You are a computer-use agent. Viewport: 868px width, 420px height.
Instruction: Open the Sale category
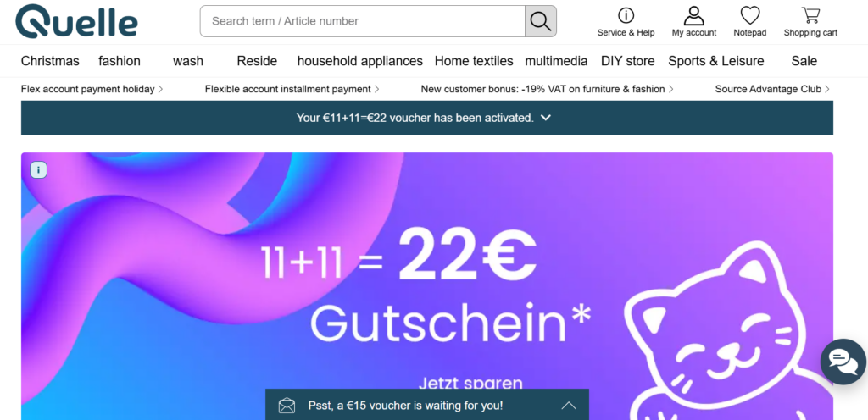click(x=804, y=61)
